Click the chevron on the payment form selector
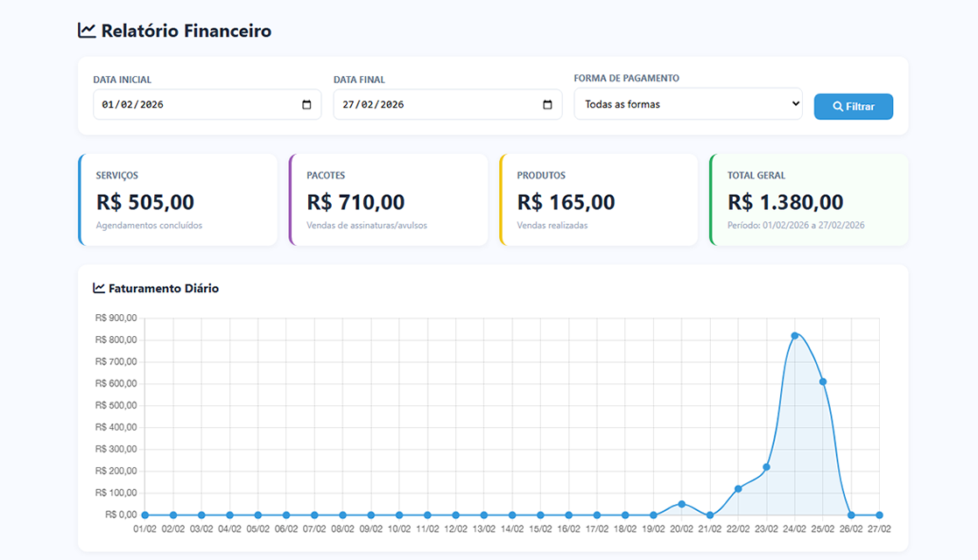This screenshot has width=978, height=560. coord(794,103)
